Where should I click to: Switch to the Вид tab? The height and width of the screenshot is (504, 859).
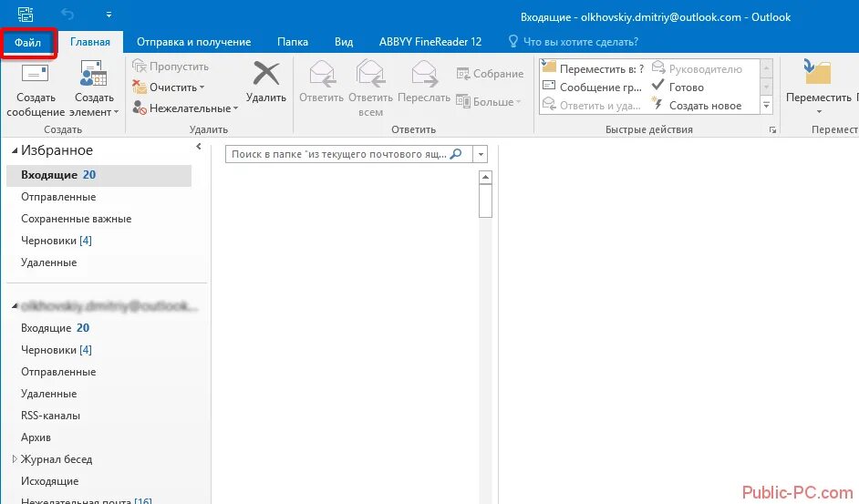point(344,42)
